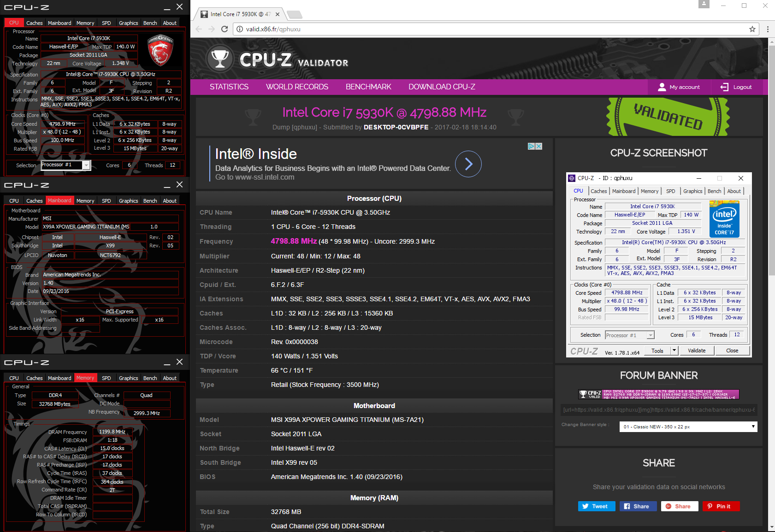This screenshot has height=532, width=775.
Task: Bookmark this page with the star icon
Action: tap(752, 29)
